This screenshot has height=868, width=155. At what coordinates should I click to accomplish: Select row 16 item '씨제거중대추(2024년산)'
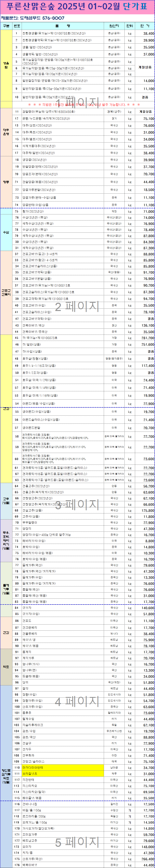coord(39,146)
